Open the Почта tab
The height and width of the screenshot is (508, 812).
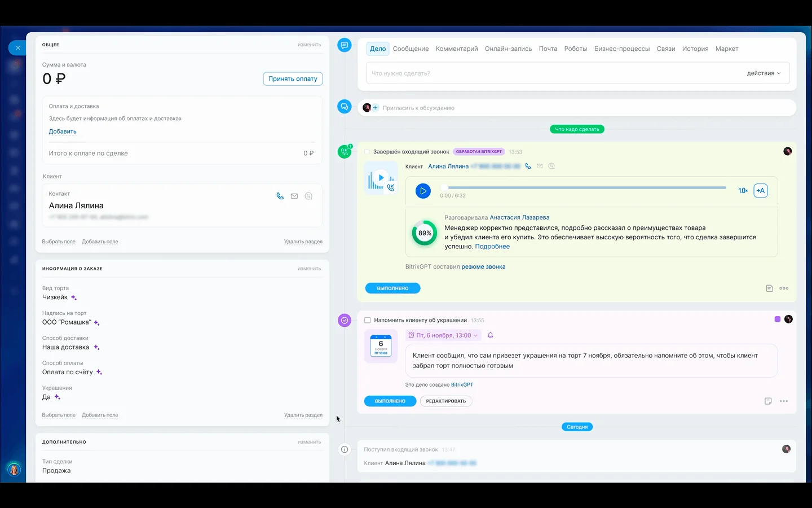coord(548,49)
